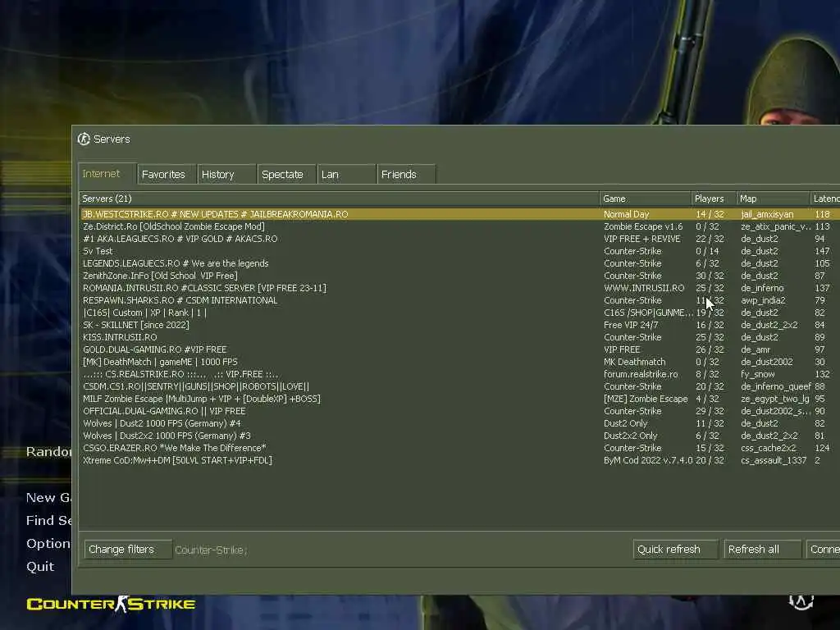This screenshot has width=840, height=630.
Task: Click the WWW.INTRUSII.RO game cell
Action: pos(644,288)
